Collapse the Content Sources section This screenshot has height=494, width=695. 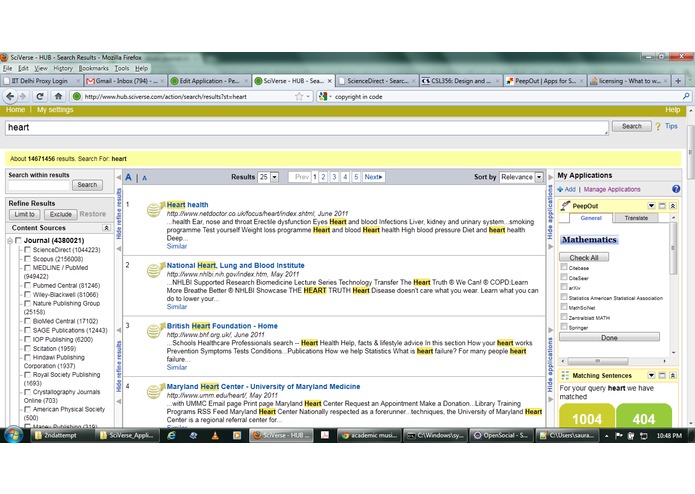pyautogui.click(x=106, y=227)
